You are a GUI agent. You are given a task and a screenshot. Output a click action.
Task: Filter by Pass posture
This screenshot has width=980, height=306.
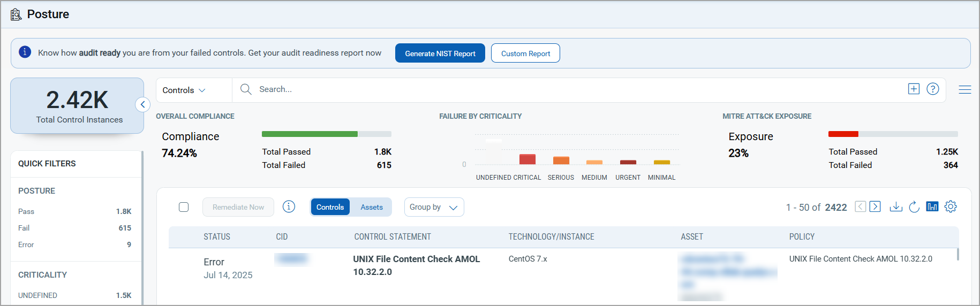coord(75,211)
